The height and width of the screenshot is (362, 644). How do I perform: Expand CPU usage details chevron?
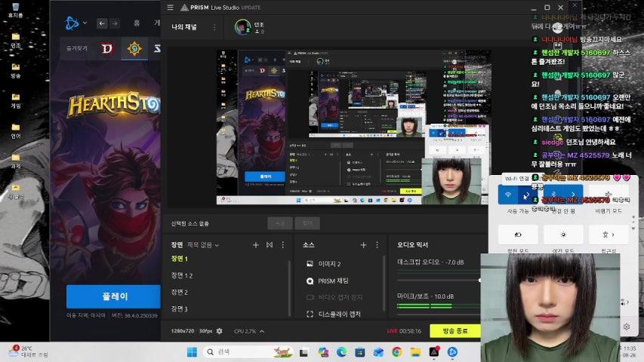(x=262, y=331)
